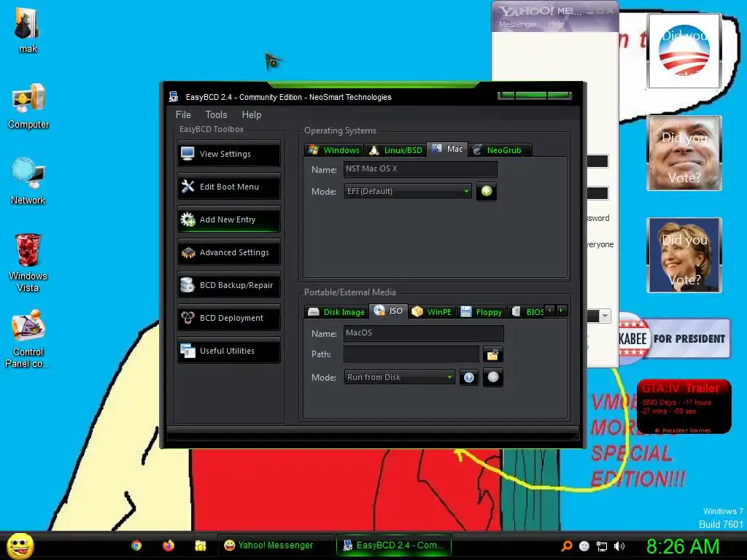Select the ISO media tab
Screen dimensions: 747x560
[388, 311]
